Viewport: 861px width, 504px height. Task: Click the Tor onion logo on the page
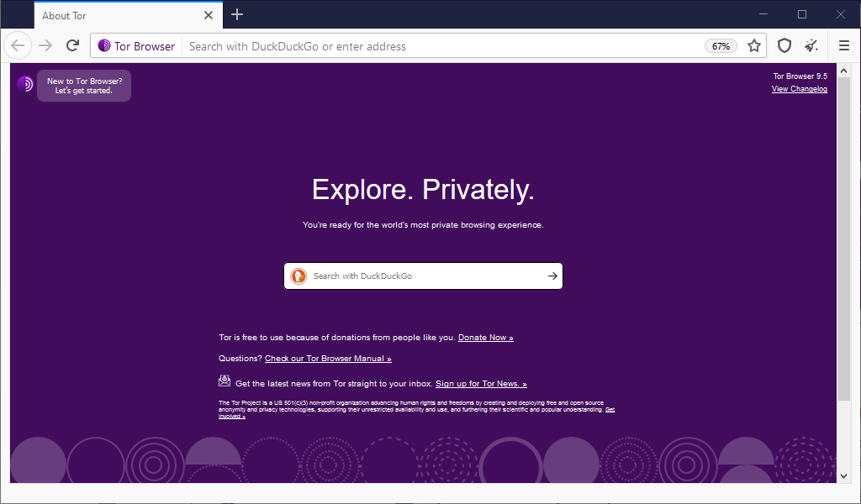click(25, 84)
